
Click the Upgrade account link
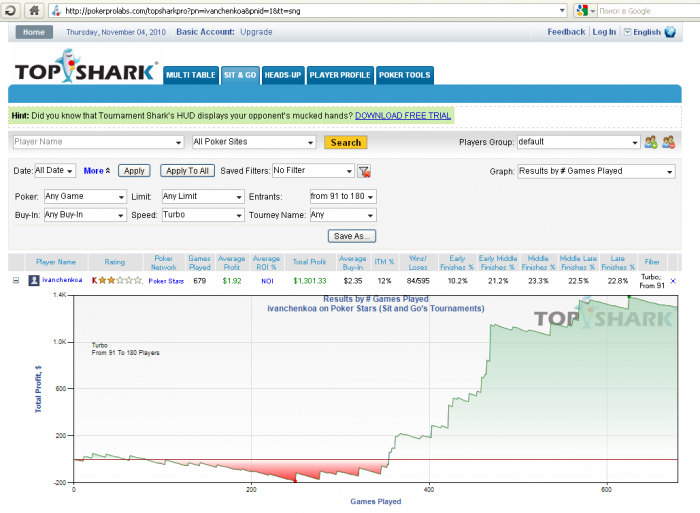tap(256, 32)
